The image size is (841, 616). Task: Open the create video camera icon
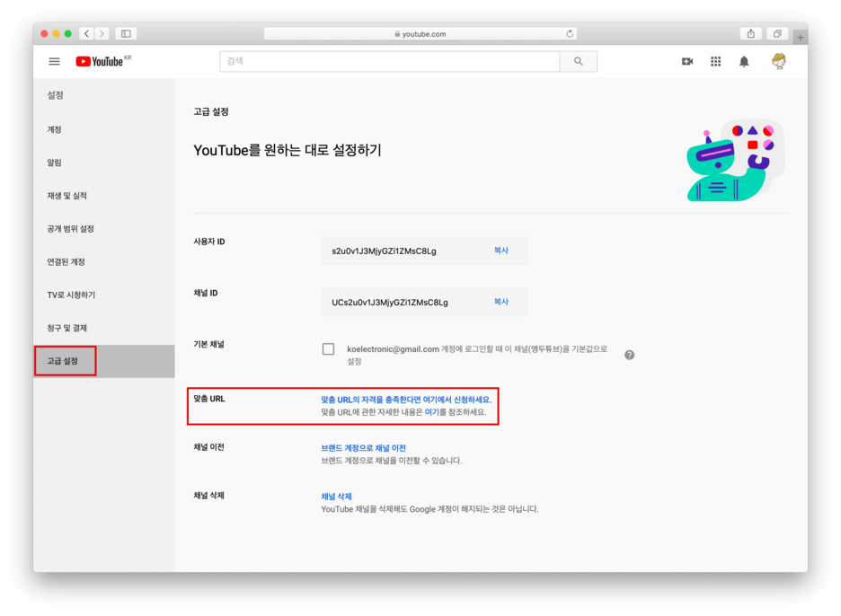click(x=687, y=62)
